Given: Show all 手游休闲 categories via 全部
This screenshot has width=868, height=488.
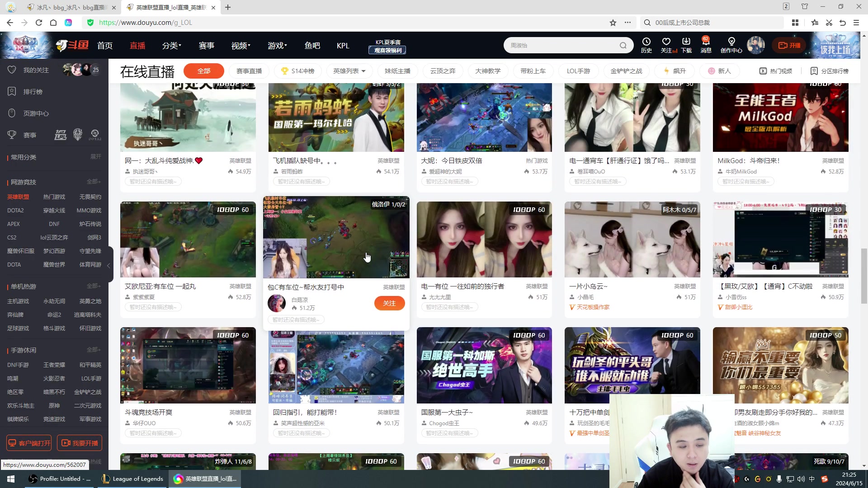Looking at the screenshot, I should [94, 350].
